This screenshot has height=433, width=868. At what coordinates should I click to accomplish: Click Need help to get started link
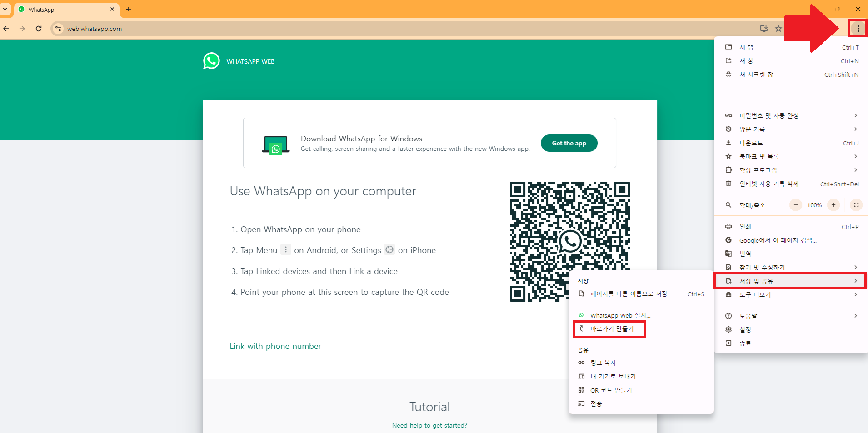click(429, 425)
